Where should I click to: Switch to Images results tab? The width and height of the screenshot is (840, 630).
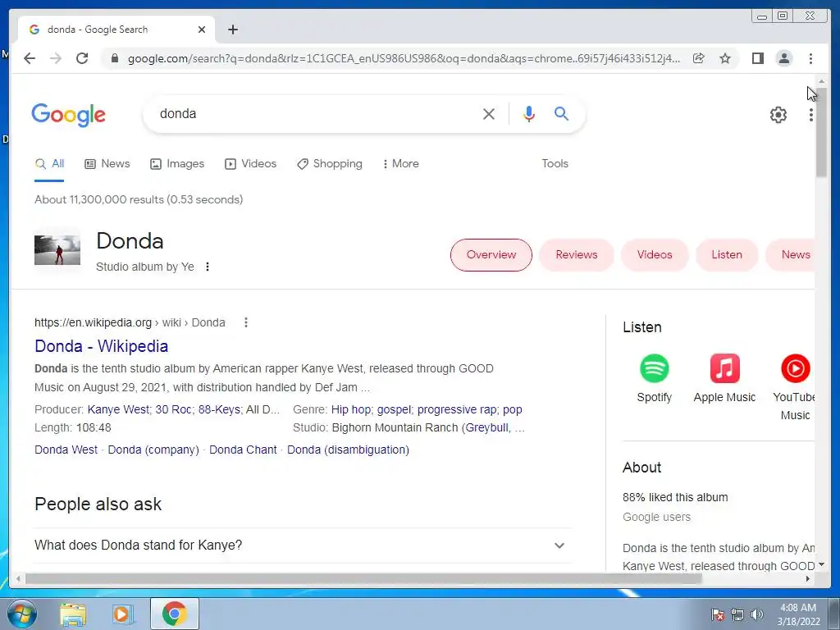pos(177,164)
